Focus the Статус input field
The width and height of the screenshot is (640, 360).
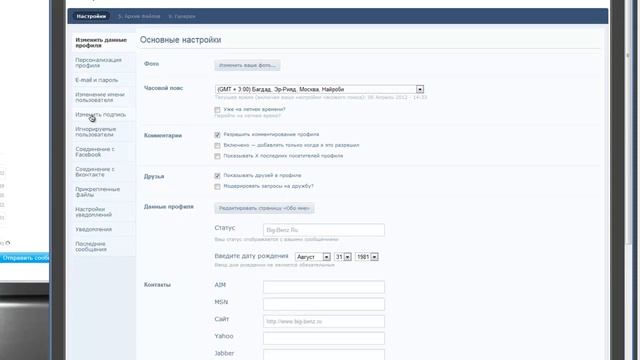(x=324, y=230)
